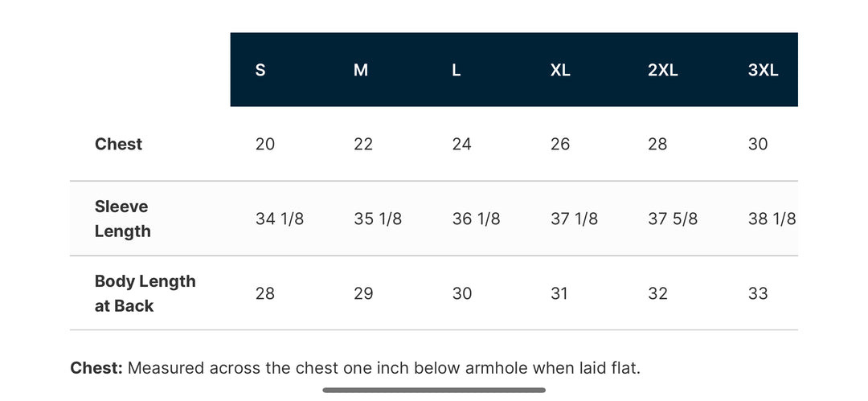Tap the XL size column header
The image size is (868, 401).
(x=560, y=70)
